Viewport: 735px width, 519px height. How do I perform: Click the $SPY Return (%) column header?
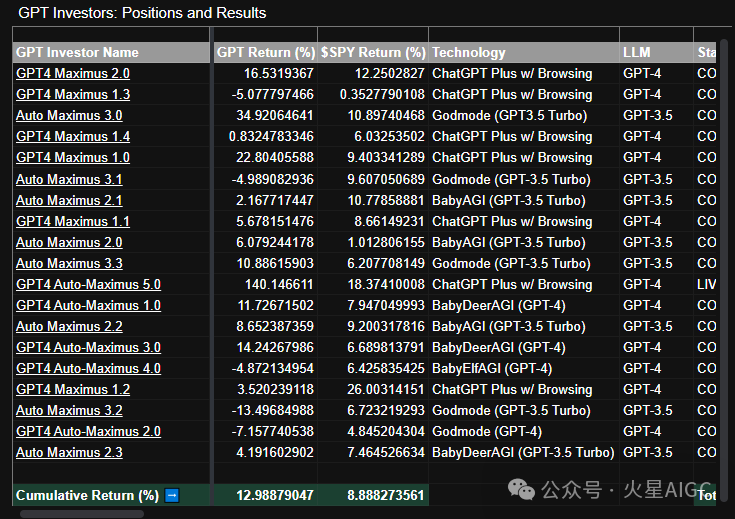[373, 52]
